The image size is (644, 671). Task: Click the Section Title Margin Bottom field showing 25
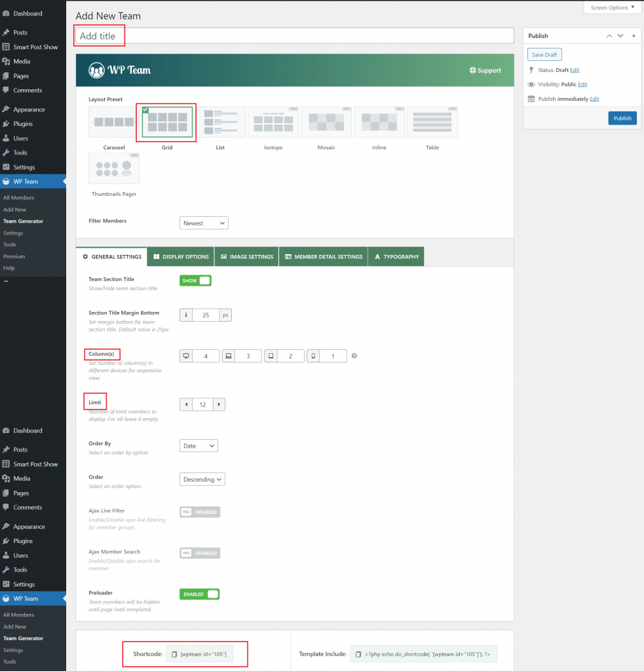206,315
